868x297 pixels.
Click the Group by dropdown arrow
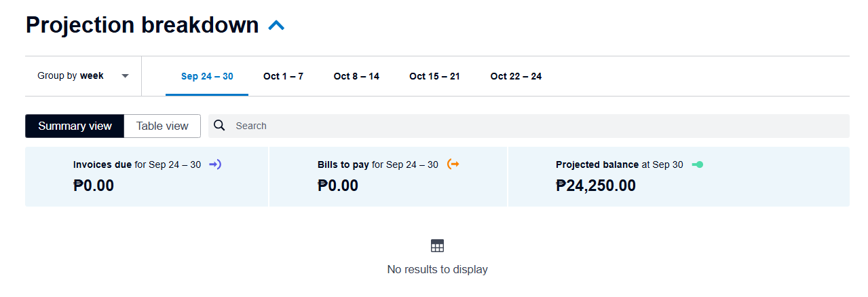click(125, 76)
